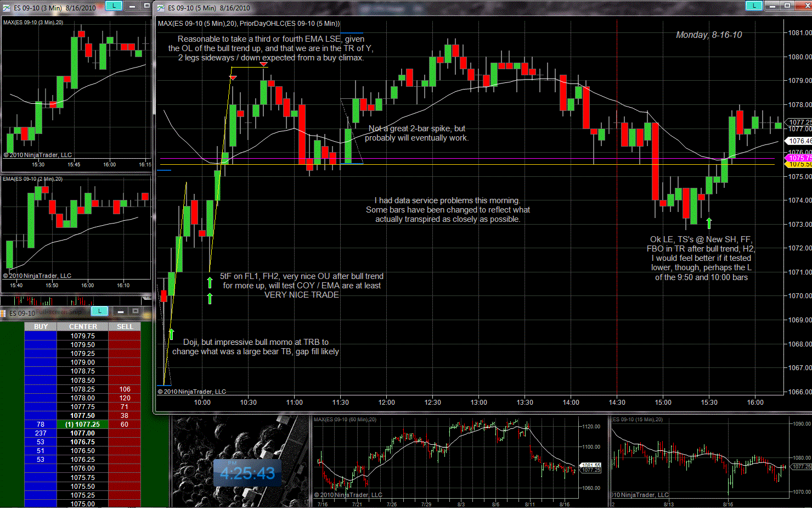
Task: Click the 3 Min chart window icon
Action: point(7,8)
